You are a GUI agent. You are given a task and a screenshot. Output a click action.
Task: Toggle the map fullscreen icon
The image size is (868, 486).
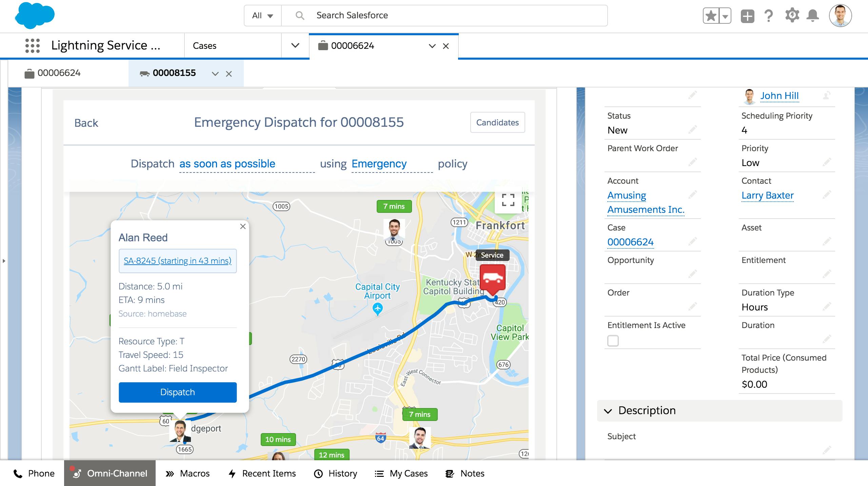(508, 200)
